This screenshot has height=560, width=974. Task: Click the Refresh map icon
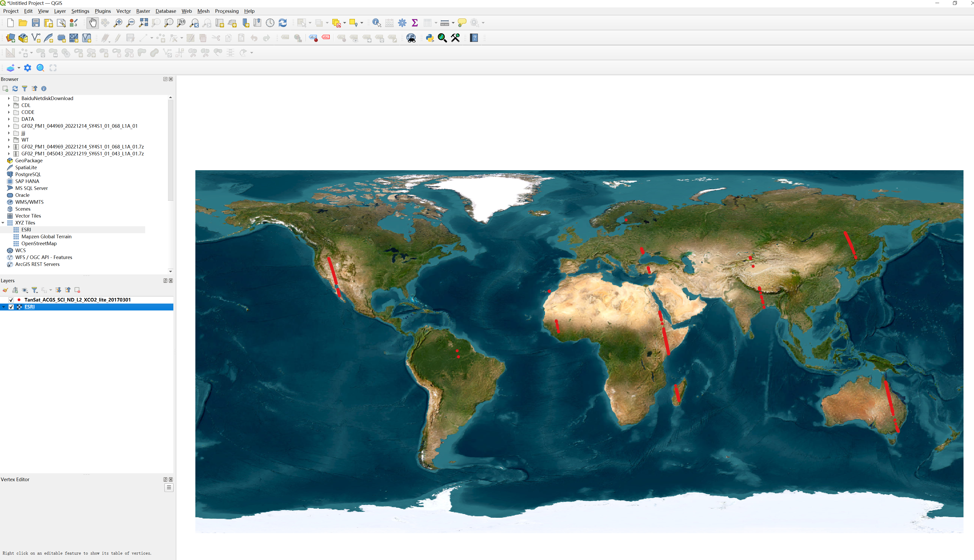283,23
